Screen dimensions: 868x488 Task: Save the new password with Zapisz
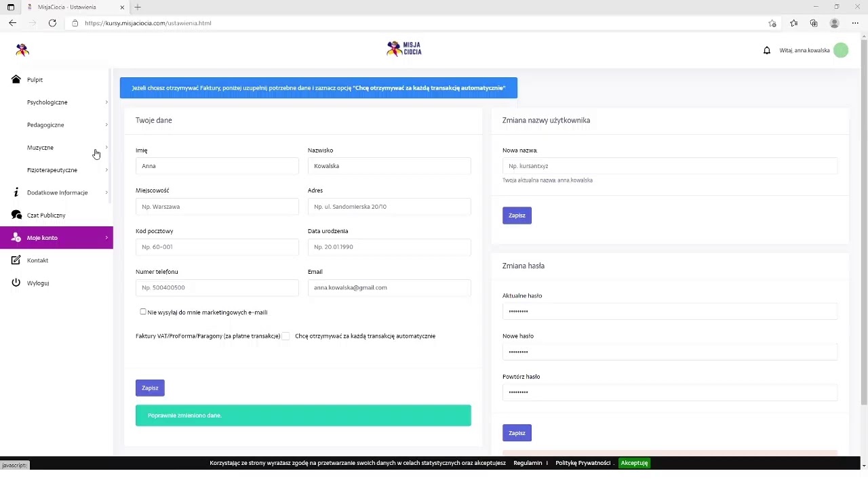[x=517, y=433]
